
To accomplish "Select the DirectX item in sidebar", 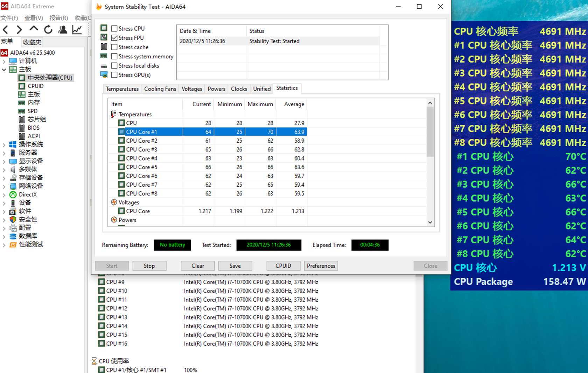I will pos(28,194).
